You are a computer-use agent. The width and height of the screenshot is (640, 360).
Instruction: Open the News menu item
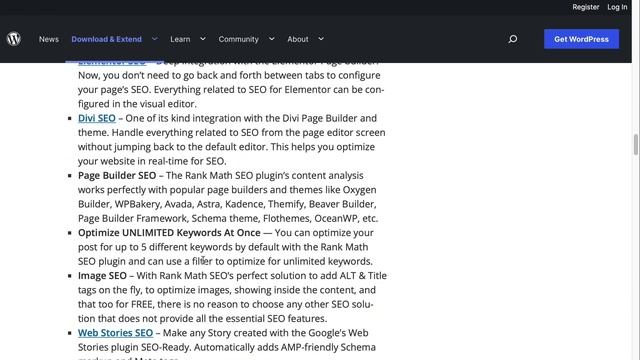(x=49, y=39)
